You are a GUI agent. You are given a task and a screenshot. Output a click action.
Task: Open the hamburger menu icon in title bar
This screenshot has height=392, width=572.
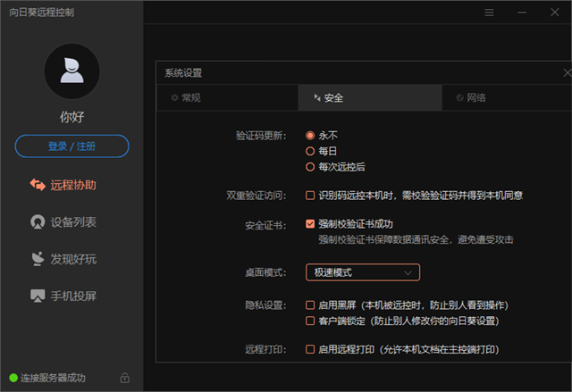[x=489, y=13]
